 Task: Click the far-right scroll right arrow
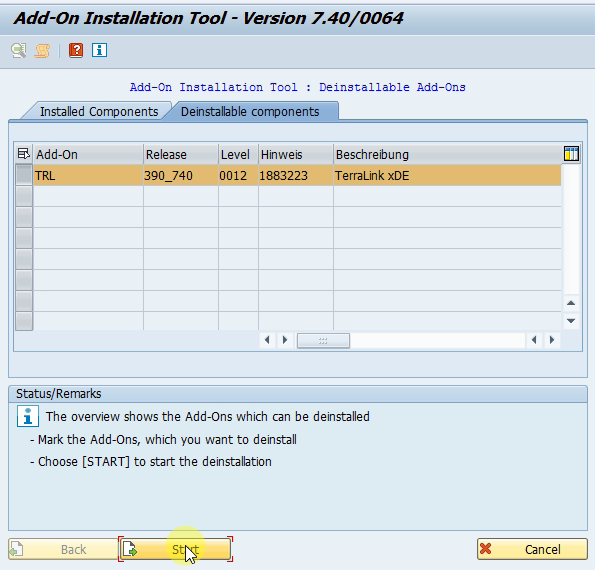tap(552, 340)
